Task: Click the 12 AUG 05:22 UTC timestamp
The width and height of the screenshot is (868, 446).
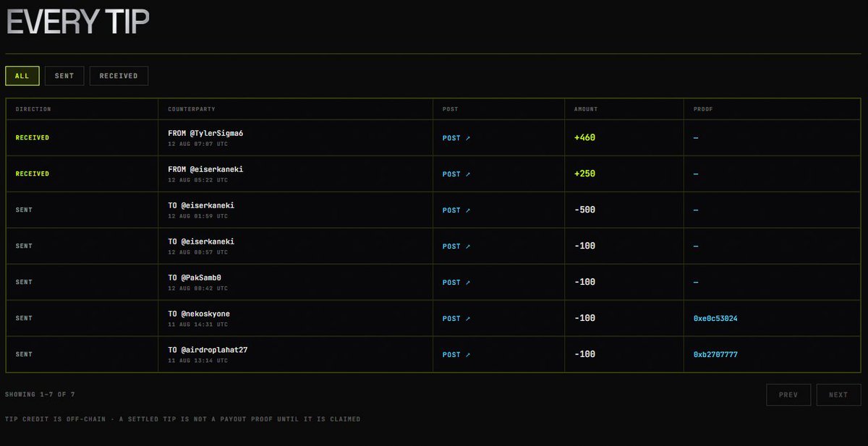Action: pos(197,180)
